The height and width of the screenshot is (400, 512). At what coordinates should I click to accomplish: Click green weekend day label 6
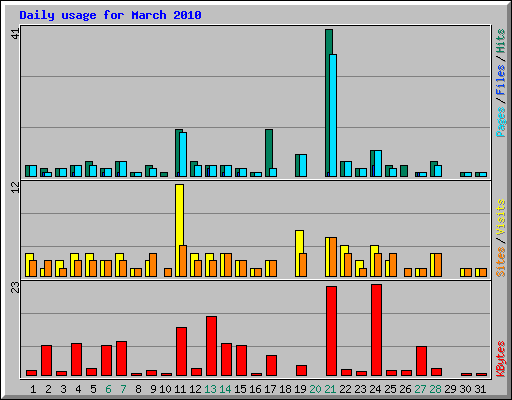(108, 389)
